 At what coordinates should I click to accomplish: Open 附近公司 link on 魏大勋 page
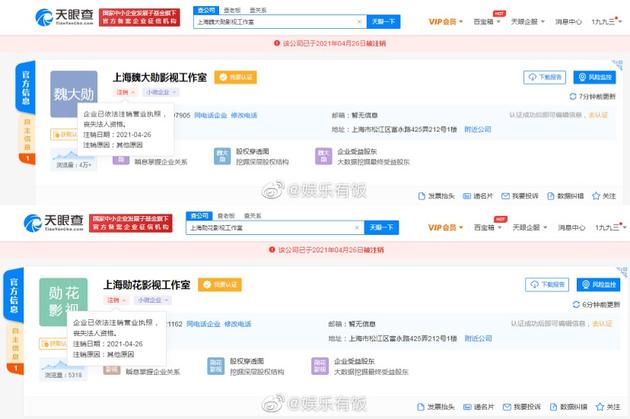point(478,129)
